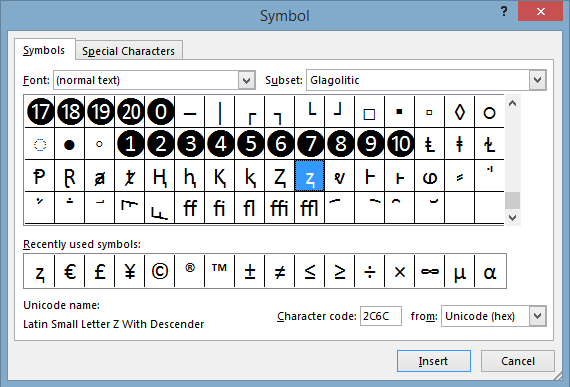Pick the registered sign from recent symbols

[x=190, y=271]
